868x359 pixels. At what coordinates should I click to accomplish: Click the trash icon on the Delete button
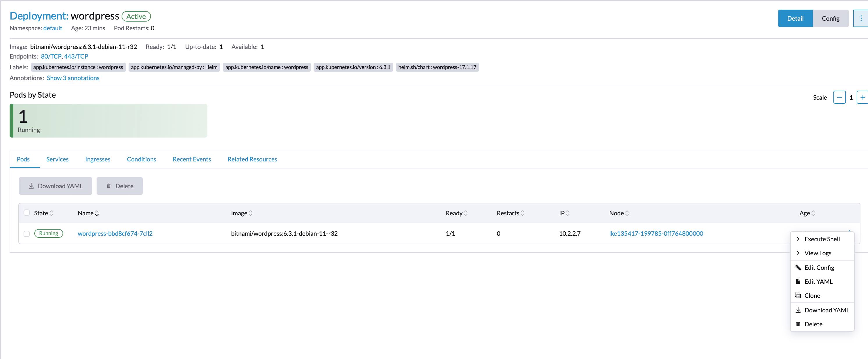pyautogui.click(x=109, y=186)
